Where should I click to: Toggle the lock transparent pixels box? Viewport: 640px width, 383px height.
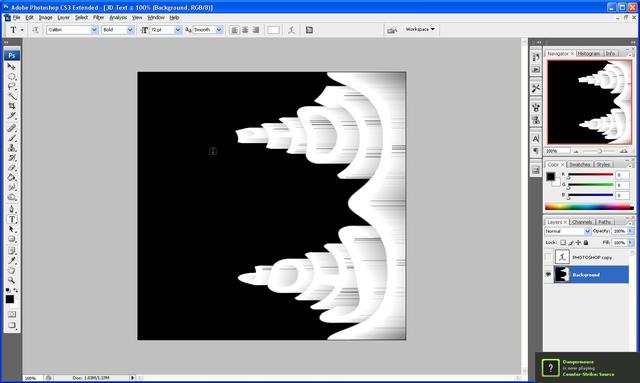click(563, 243)
